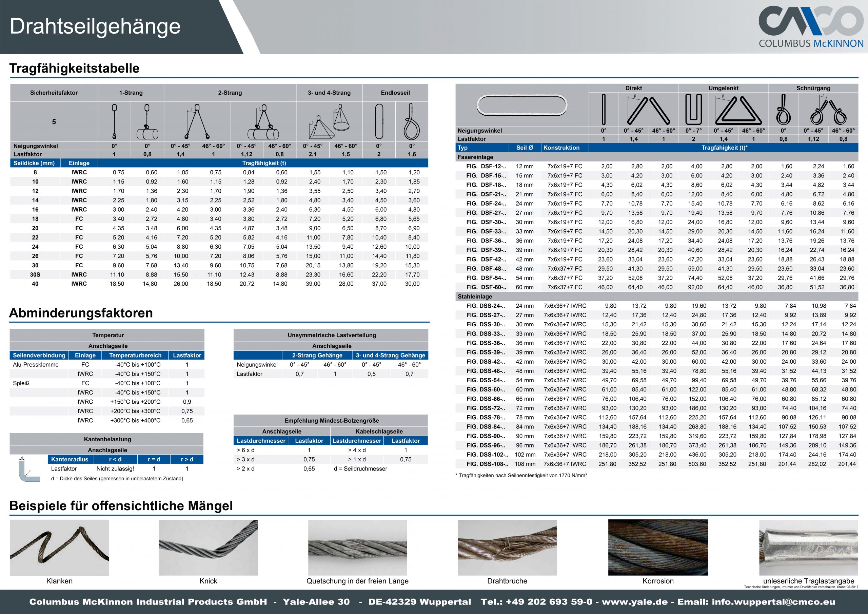The image size is (868, 614).
Task: Select row FIG. DSF-12-..
Action: click(x=657, y=167)
